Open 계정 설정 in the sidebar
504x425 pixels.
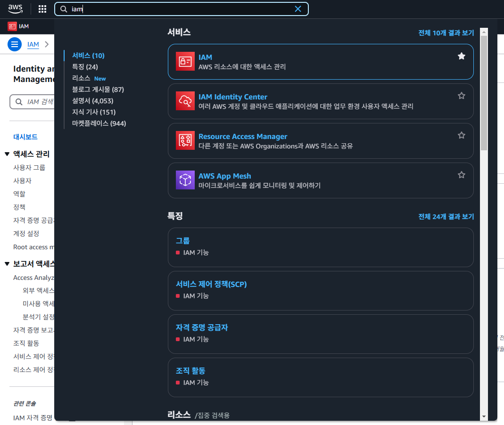point(26,233)
